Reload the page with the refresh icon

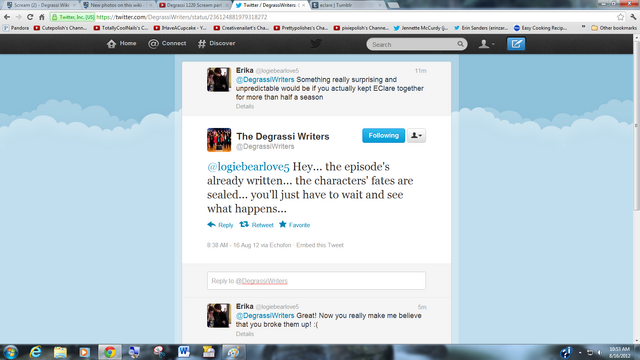(30, 17)
